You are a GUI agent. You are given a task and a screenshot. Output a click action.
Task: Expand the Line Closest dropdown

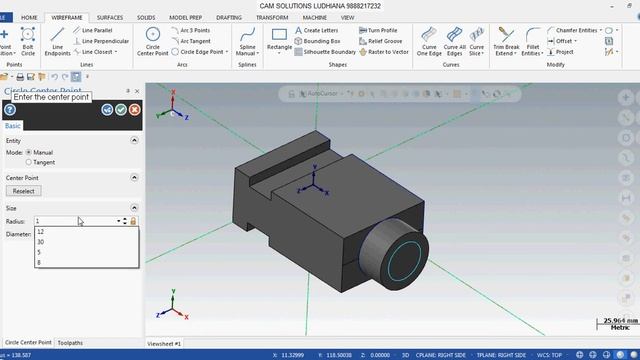116,52
